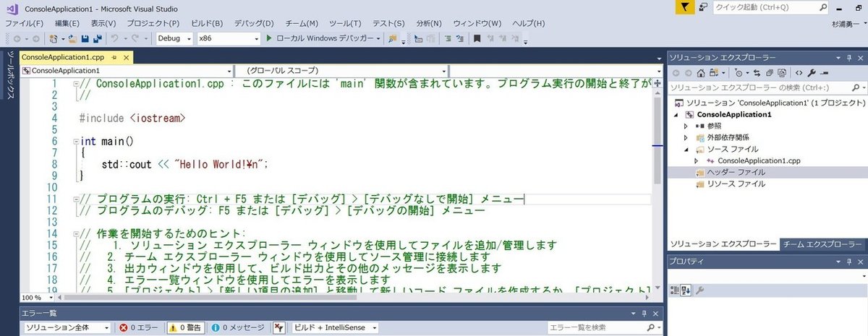Click the property pages wrench in プロパティ
This screenshot has height=336, width=868.
tap(700, 290)
